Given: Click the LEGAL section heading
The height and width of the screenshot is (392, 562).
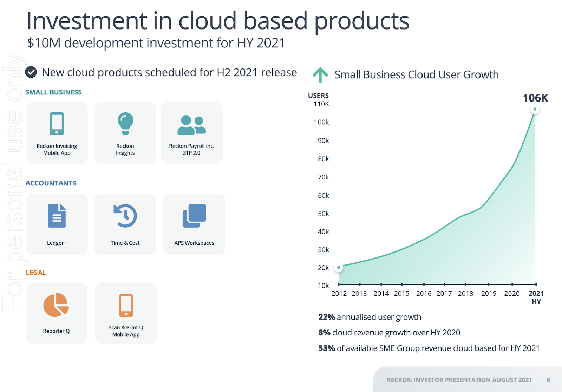Looking at the screenshot, I should [36, 273].
